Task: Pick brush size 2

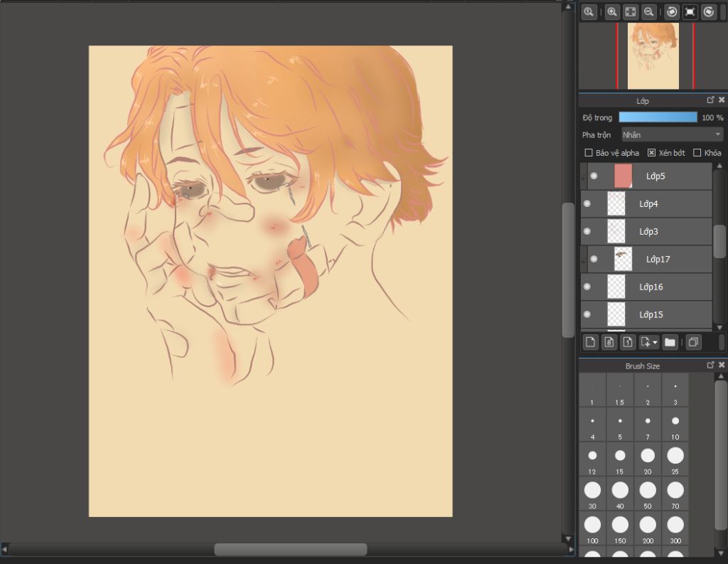Action: [x=648, y=390]
